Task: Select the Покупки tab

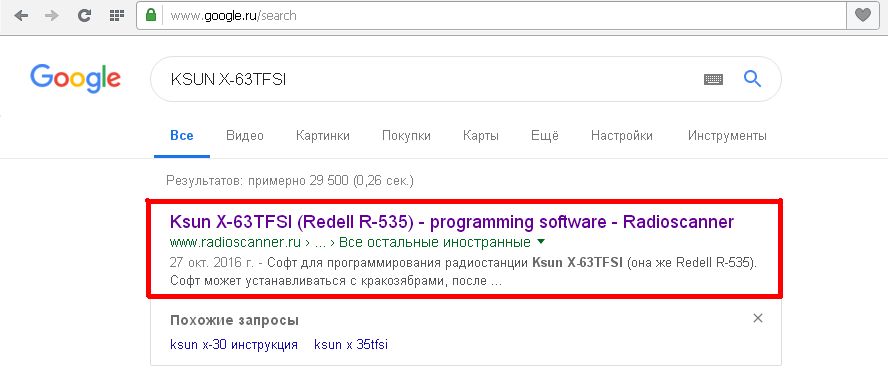Action: point(406,136)
